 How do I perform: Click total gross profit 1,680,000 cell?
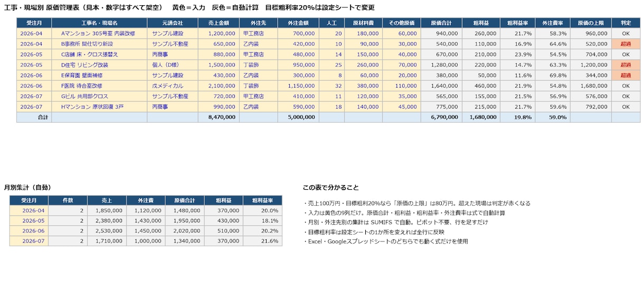(481, 118)
